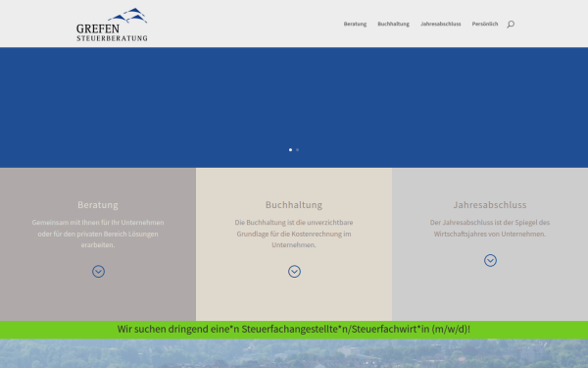588x368 pixels.
Task: Open the Persönlich navigation item
Action: pos(485,24)
